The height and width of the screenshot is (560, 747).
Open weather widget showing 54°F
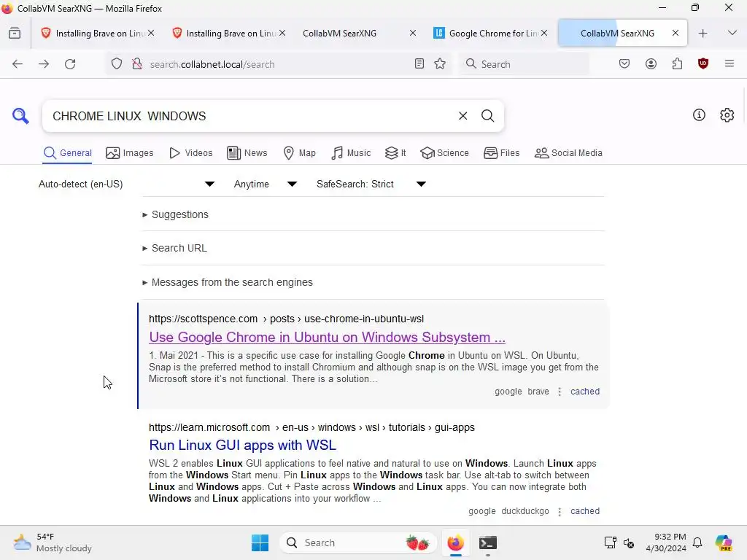coord(53,542)
